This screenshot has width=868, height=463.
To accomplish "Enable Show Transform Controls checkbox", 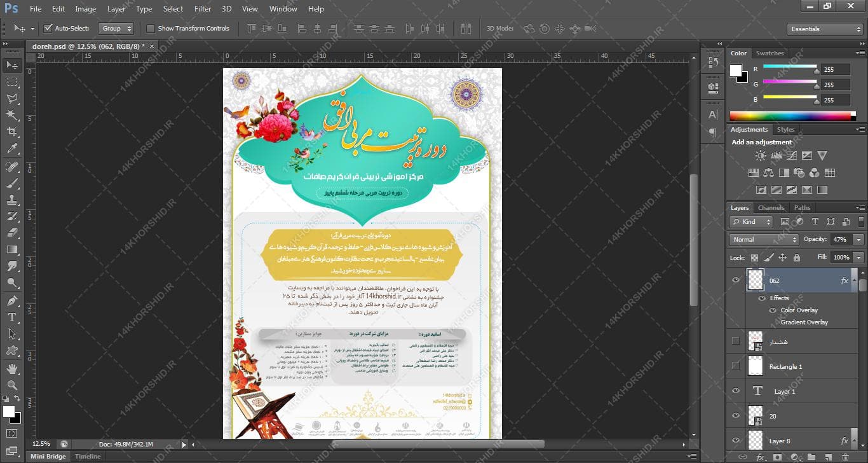I will coord(151,29).
